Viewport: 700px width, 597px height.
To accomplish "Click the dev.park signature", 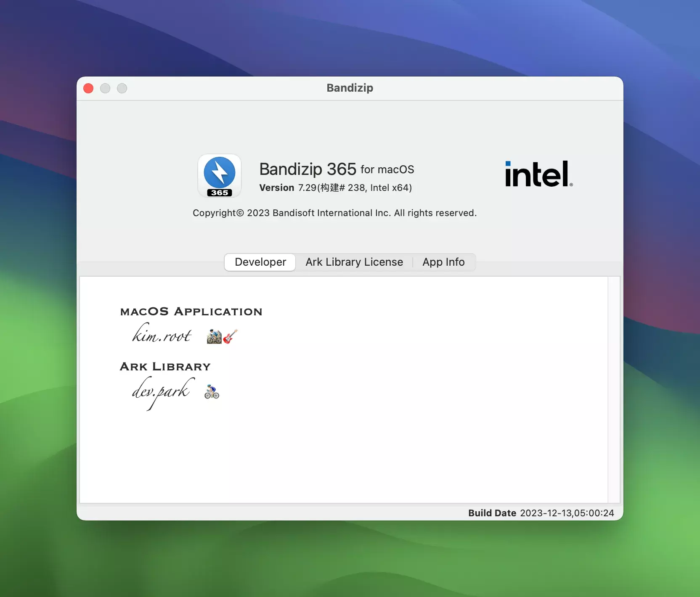I will pos(163,393).
